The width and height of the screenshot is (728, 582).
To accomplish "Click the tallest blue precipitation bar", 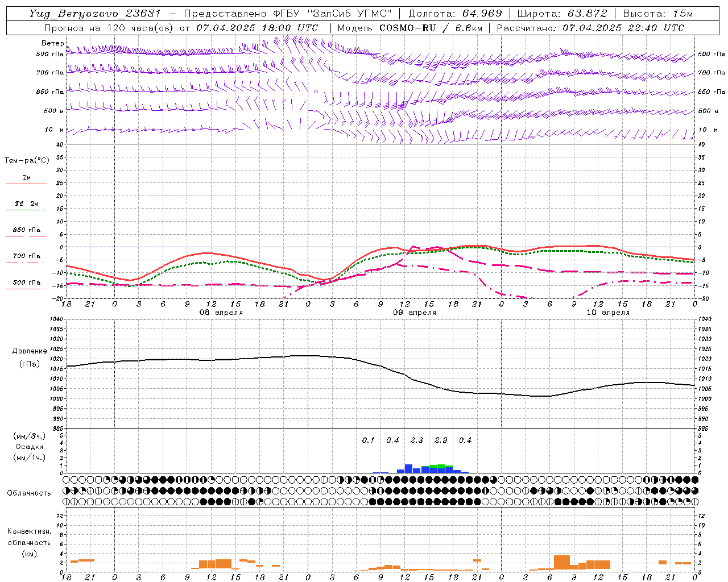I will 408,469.
